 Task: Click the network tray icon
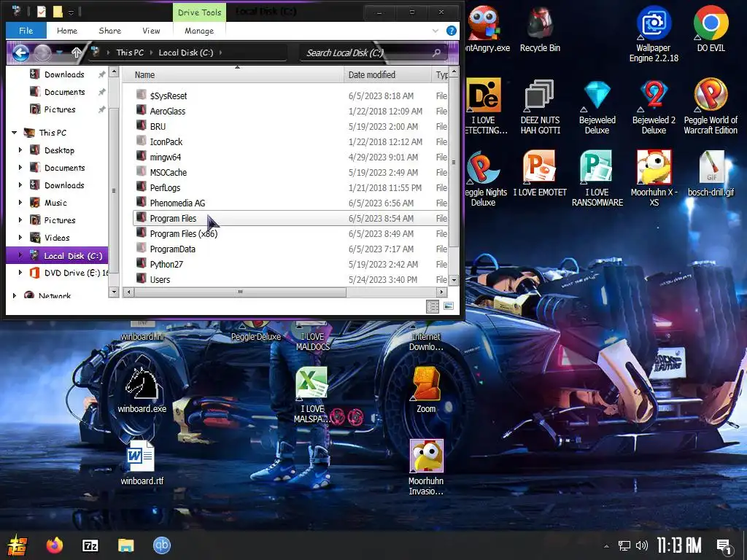click(x=624, y=545)
